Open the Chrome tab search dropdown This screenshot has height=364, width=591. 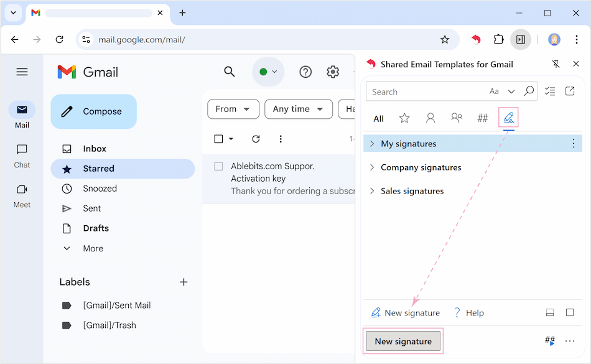tap(13, 13)
